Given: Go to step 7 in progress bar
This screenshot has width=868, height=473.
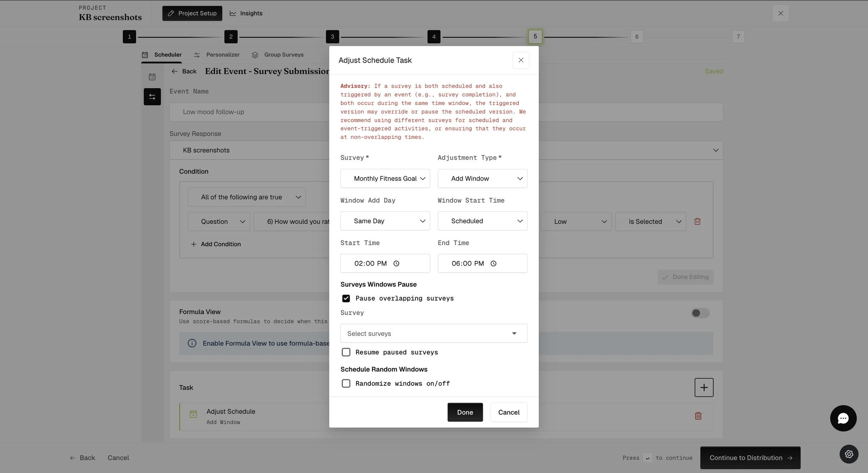Looking at the screenshot, I should pyautogui.click(x=738, y=36).
